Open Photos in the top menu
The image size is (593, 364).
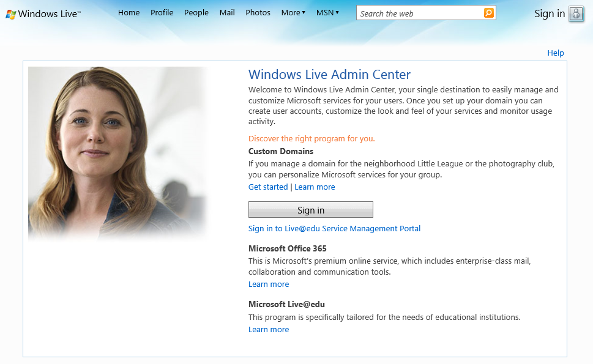point(258,12)
